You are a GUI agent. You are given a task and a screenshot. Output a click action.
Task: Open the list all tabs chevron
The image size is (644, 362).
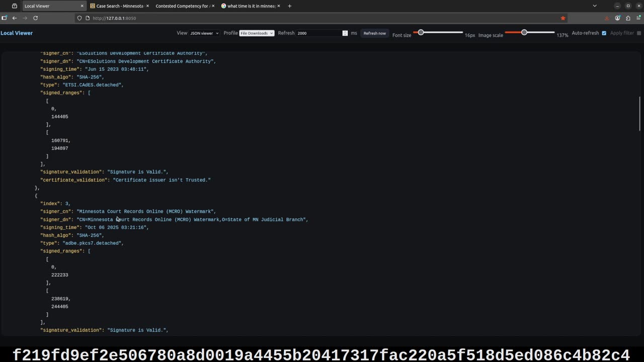coord(595,6)
